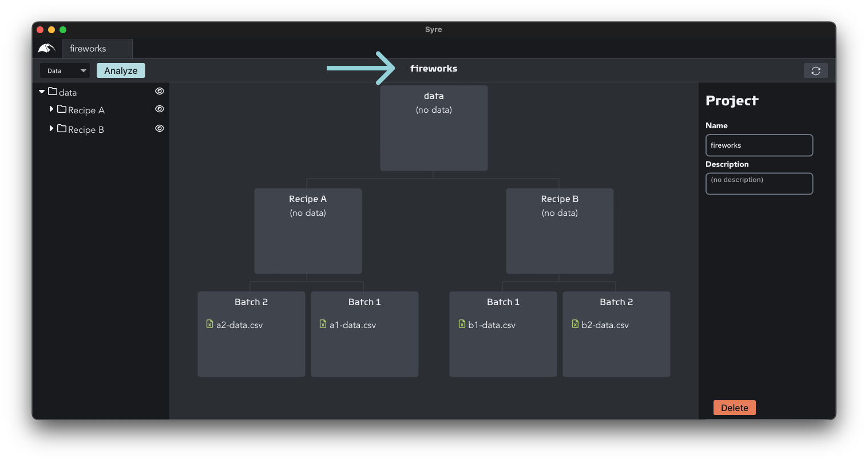Select the Recipe A container card

tap(308, 231)
